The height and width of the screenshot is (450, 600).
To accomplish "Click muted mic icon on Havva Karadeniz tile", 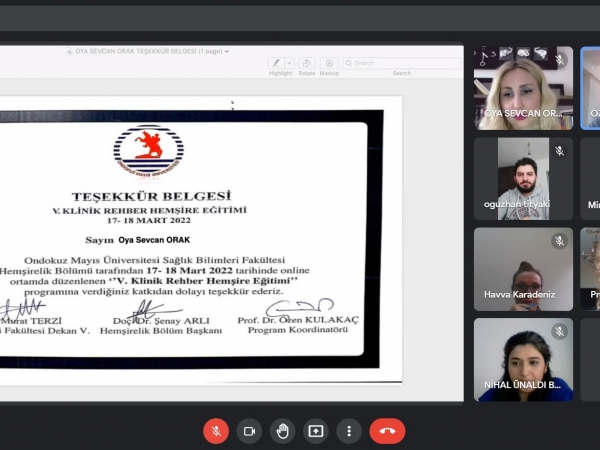I will click(x=559, y=241).
